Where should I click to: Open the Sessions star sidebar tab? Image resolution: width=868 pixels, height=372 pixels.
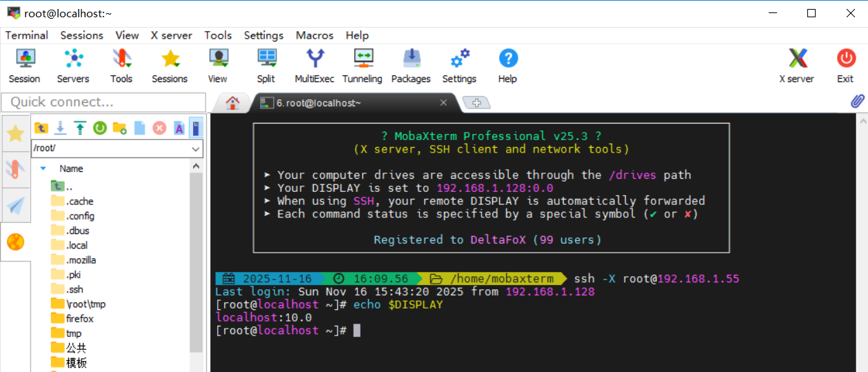[15, 134]
